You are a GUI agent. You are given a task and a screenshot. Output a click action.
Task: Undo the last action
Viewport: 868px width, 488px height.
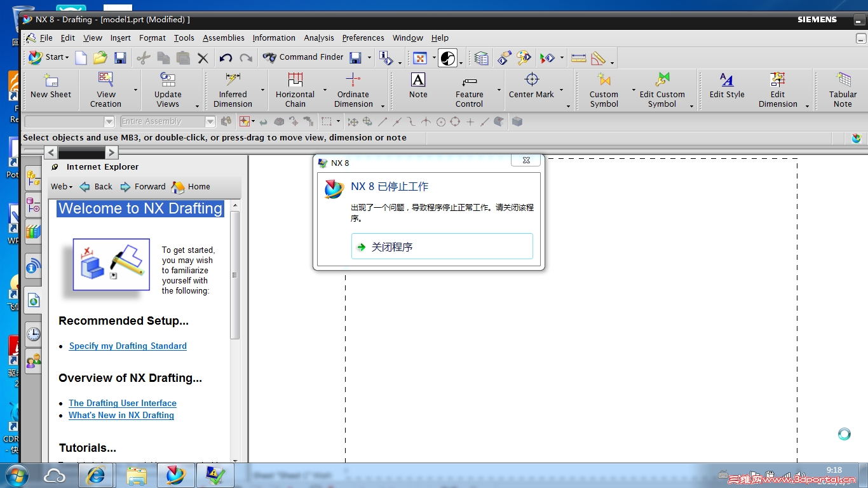pos(226,58)
